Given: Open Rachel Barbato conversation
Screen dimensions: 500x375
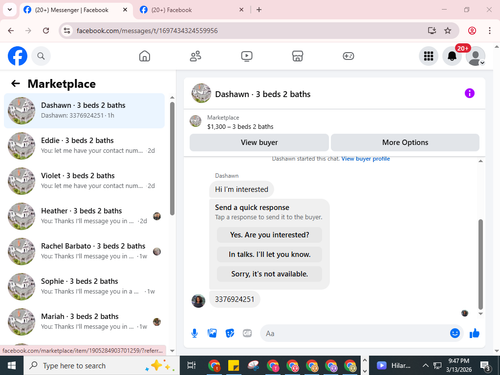Looking at the screenshot, I should click(84, 251).
